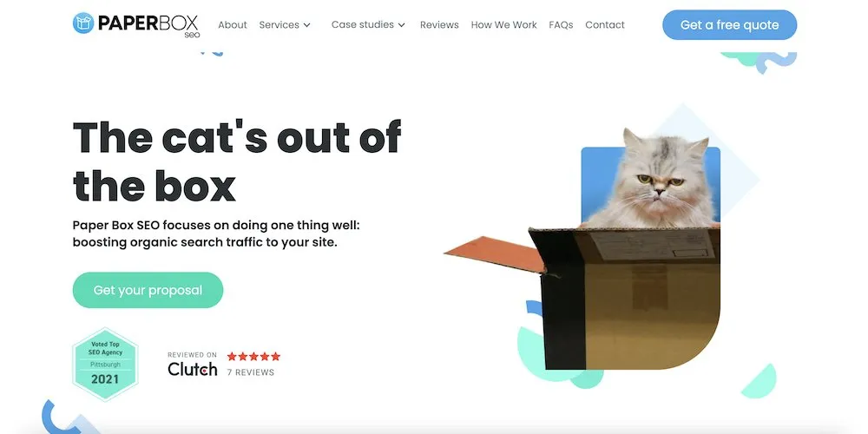Click the PAPERBOX seo wordmark
The height and width of the screenshot is (434, 868).
click(148, 25)
